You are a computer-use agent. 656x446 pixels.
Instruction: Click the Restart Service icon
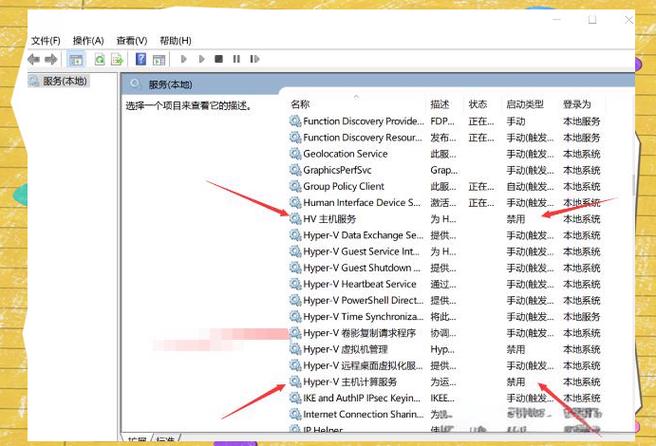tap(254, 59)
